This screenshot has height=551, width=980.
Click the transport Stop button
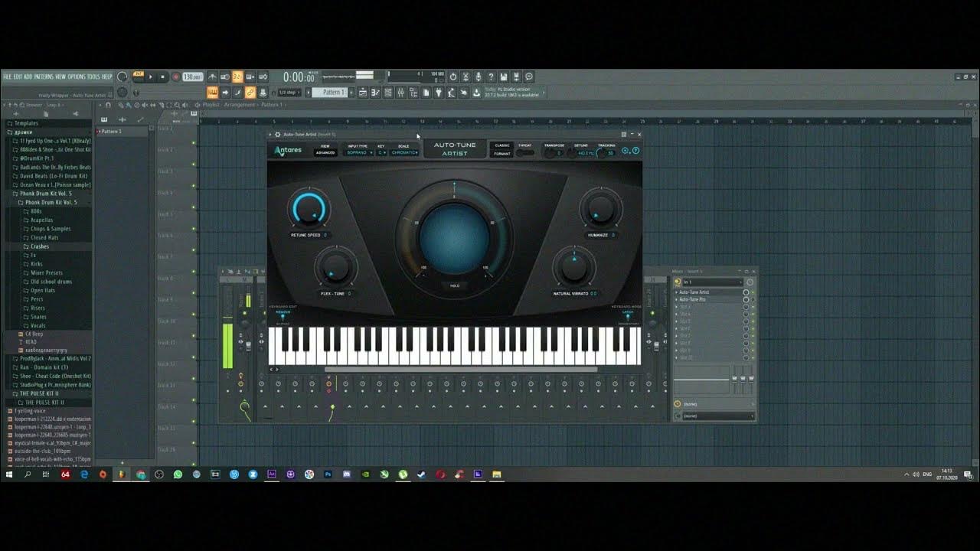tap(162, 77)
